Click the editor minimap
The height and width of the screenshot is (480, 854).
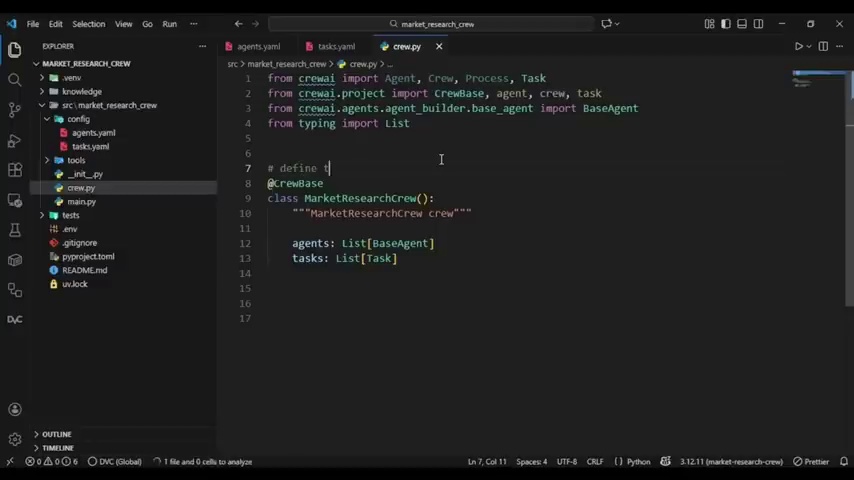tap(818, 79)
